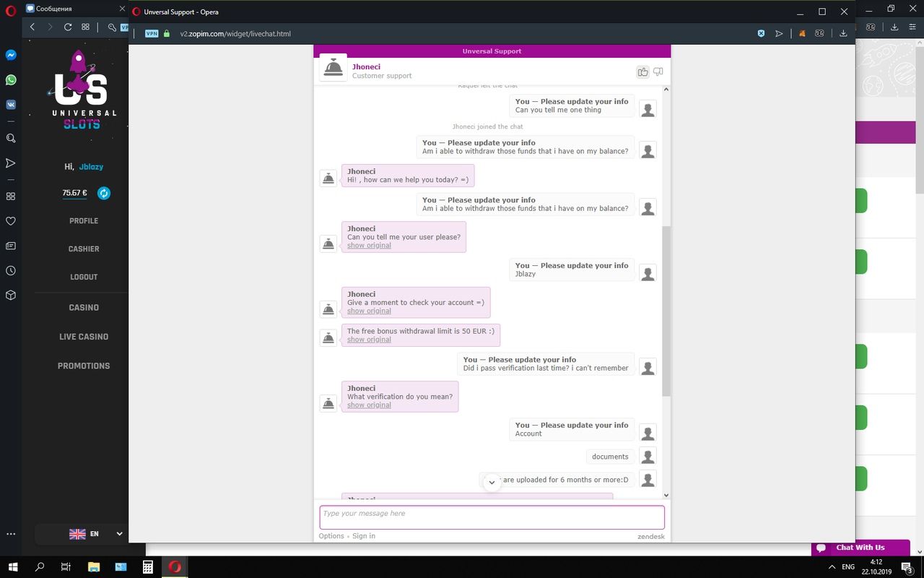The image size is (924, 578).
Task: Go to the CASINO section
Action: 84,308
